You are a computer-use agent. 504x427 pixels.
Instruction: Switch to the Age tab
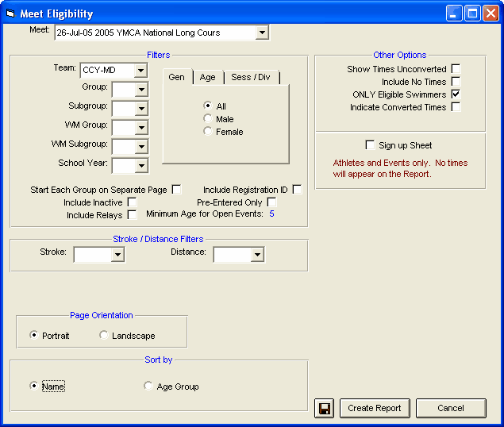pyautogui.click(x=207, y=77)
